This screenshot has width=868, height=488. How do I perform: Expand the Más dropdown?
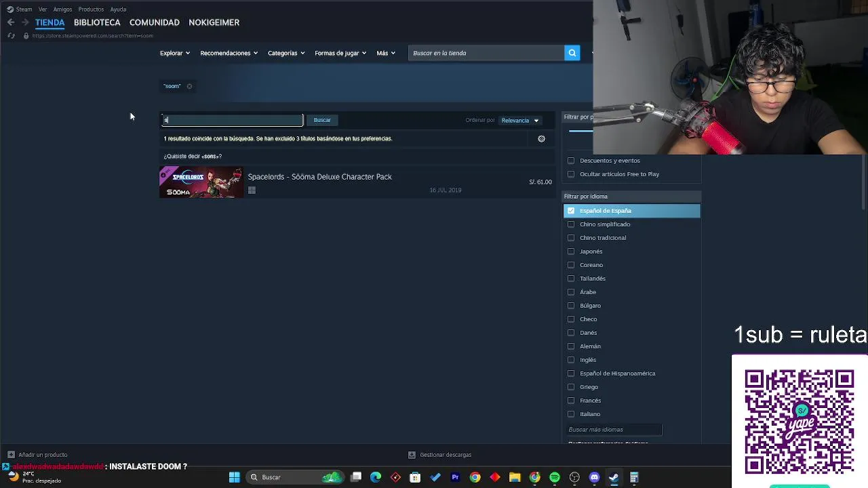point(386,53)
